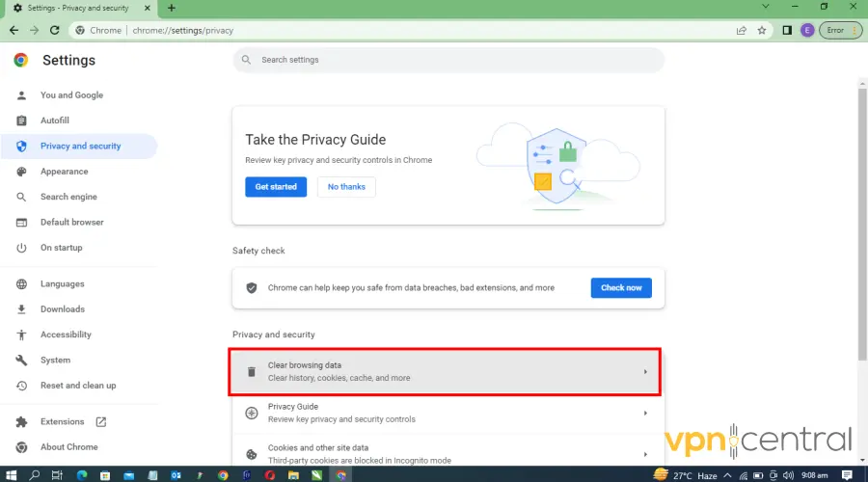Open the Opera browser taskbar icon

[270, 475]
